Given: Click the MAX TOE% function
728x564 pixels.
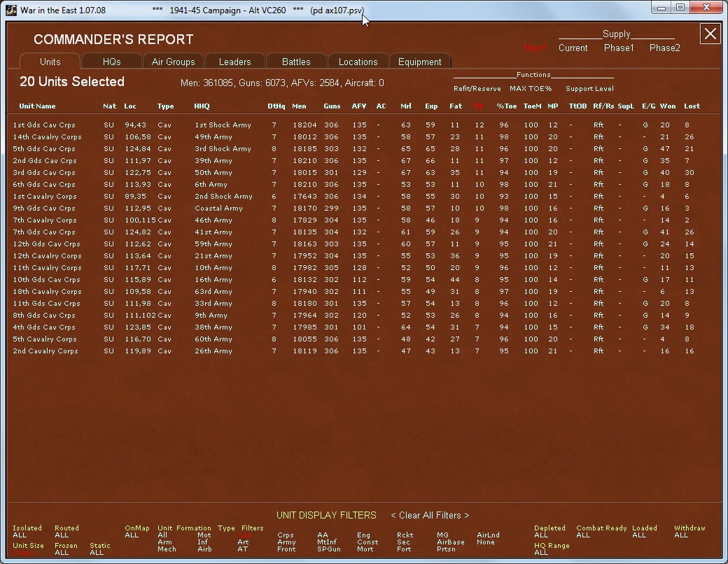Looking at the screenshot, I should coord(531,89).
